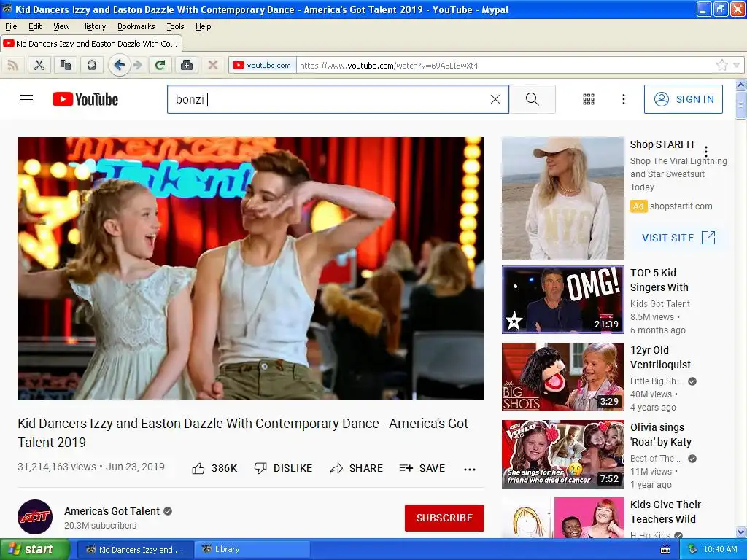The width and height of the screenshot is (747, 560).
Task: Click the page scrollbar up arrow
Action: 741,85
